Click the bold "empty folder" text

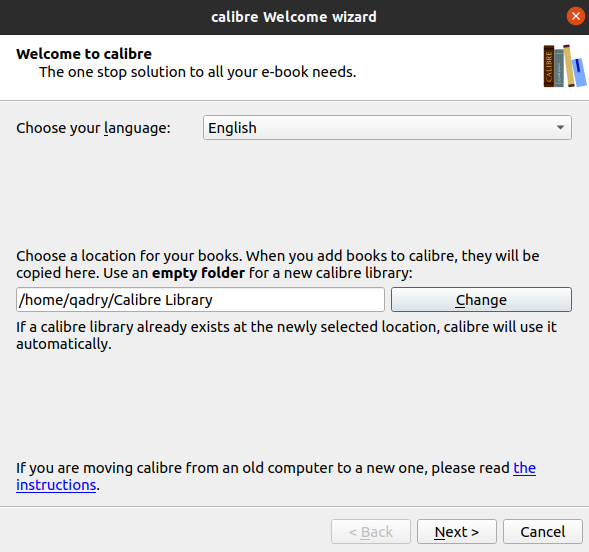pos(198,273)
